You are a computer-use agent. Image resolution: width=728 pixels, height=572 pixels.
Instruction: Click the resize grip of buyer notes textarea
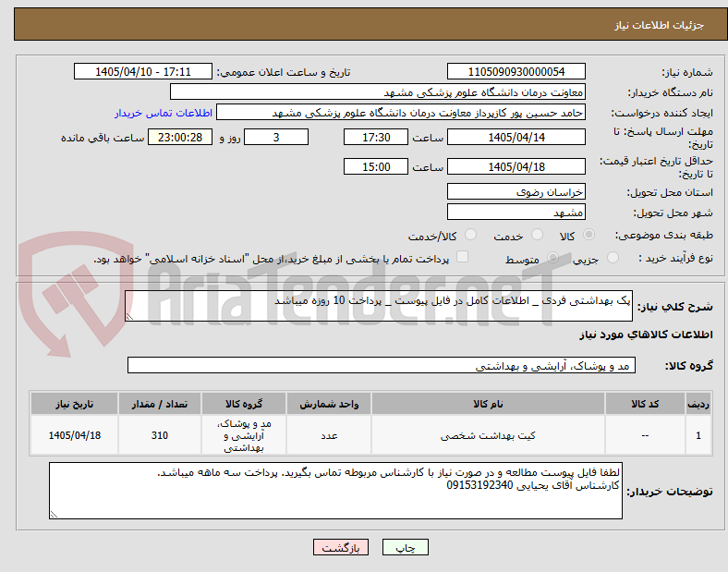point(54,515)
